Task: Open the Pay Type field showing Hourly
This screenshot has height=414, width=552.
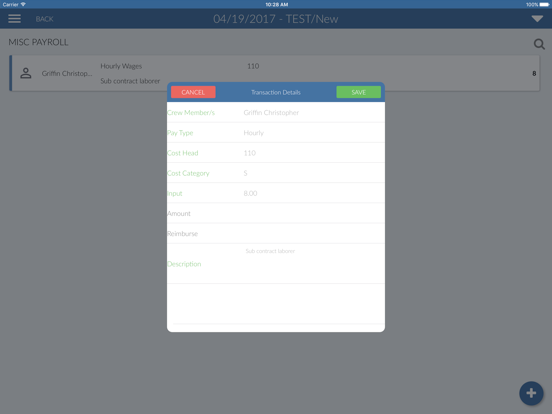Action: pos(276,133)
